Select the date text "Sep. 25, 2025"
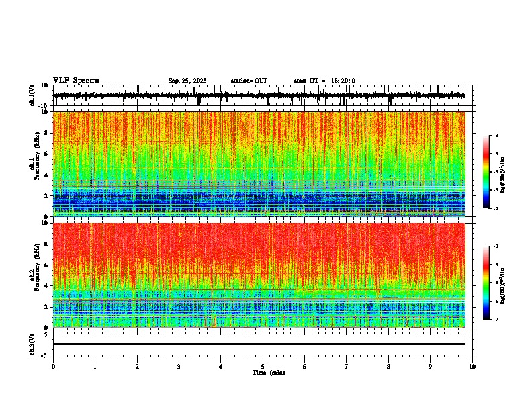The width and height of the screenshot is (532, 411). [187, 81]
